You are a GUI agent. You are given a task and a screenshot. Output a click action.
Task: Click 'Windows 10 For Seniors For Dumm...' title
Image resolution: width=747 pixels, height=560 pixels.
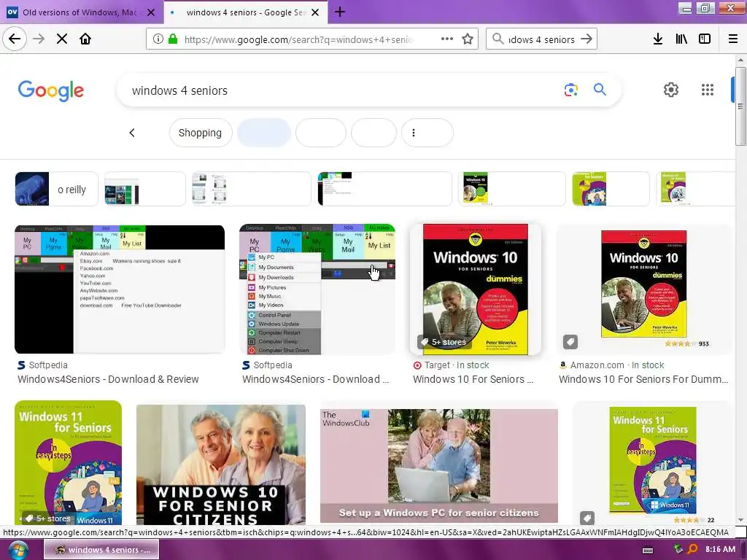[643, 379]
